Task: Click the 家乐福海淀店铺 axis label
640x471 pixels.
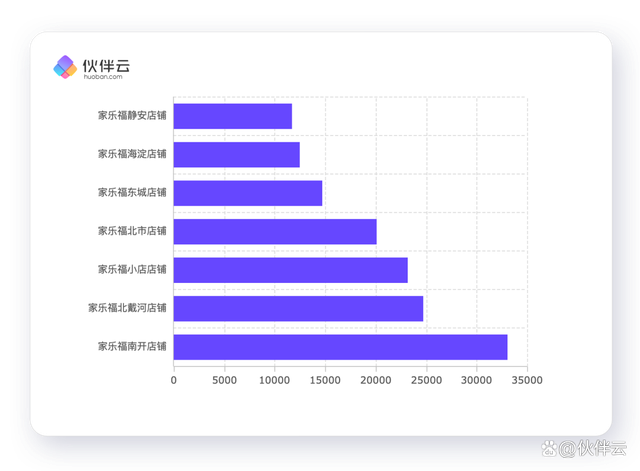Action: [x=132, y=154]
